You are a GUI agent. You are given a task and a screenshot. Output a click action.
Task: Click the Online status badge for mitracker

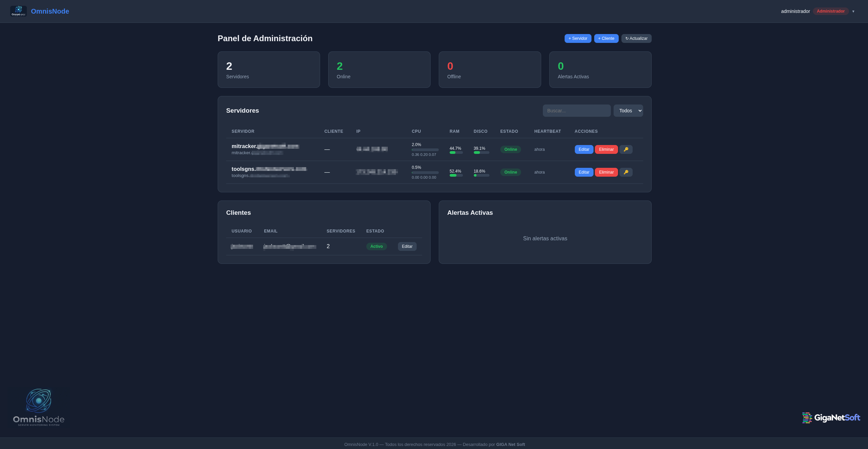point(511,149)
